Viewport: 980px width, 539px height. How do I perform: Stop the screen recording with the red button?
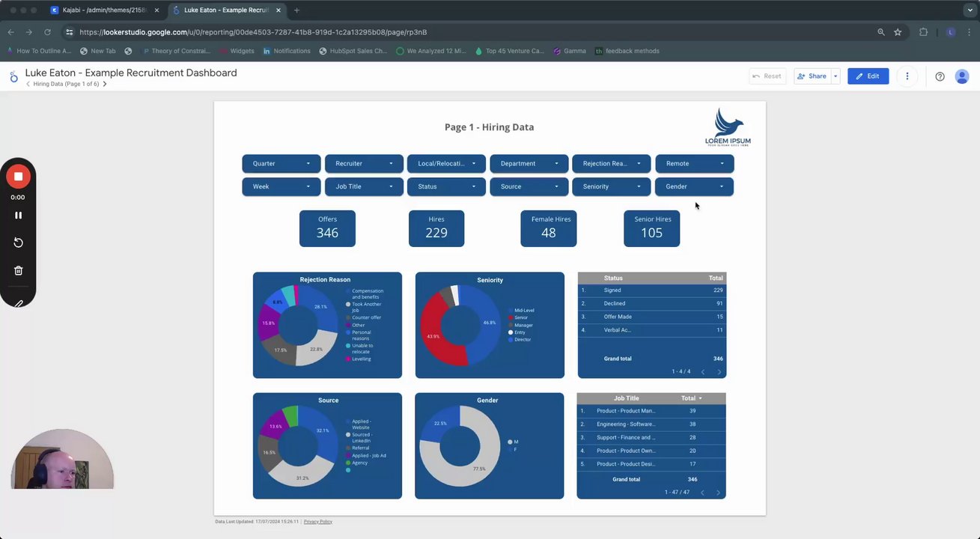pyautogui.click(x=18, y=177)
